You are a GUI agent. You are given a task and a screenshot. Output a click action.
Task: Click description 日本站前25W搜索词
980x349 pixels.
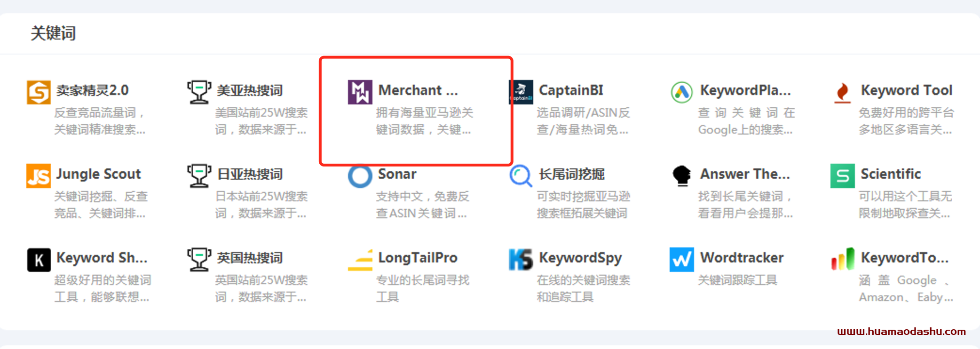[261, 205]
